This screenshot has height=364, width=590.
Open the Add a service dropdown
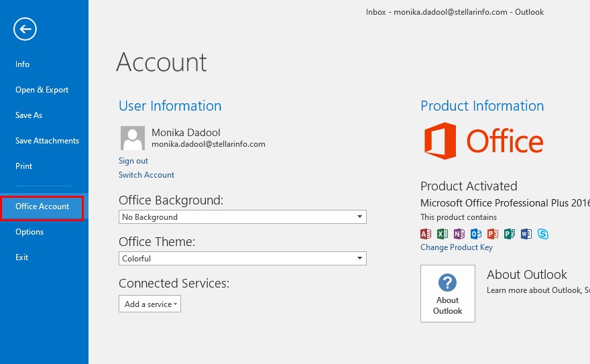tap(150, 304)
